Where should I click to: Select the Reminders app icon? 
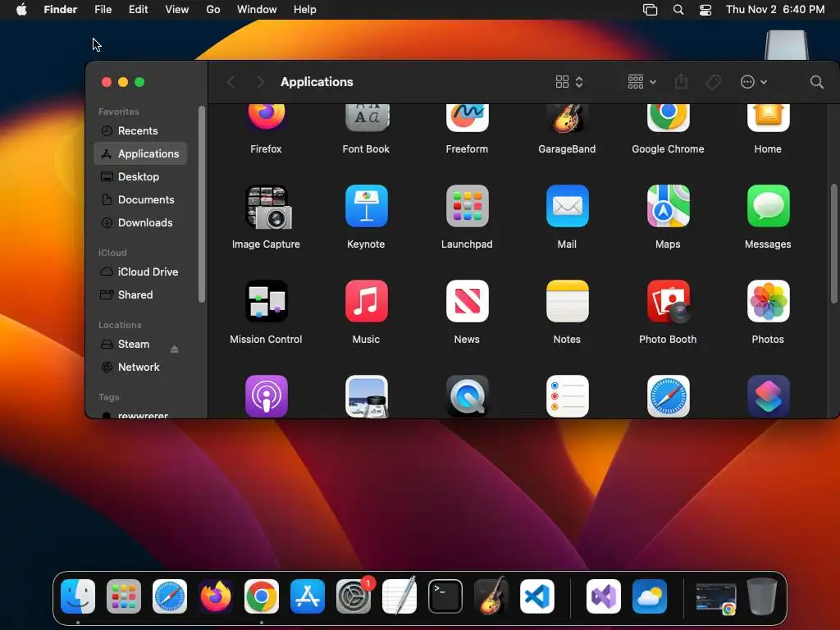[567, 396]
